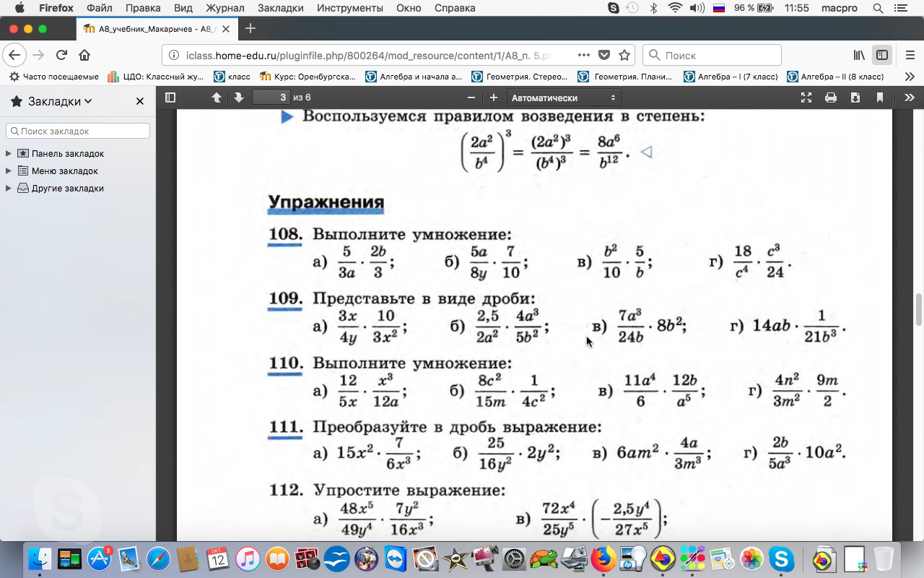Reload the current page
924x578 pixels.
click(x=61, y=55)
